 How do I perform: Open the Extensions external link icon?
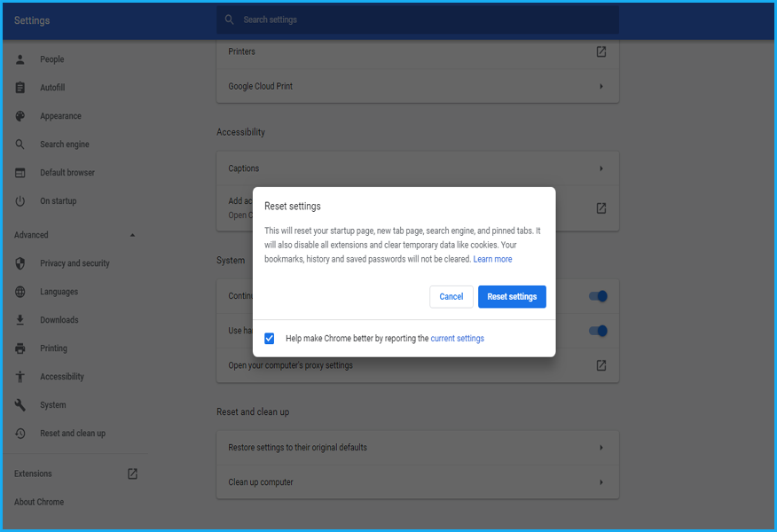coord(132,473)
